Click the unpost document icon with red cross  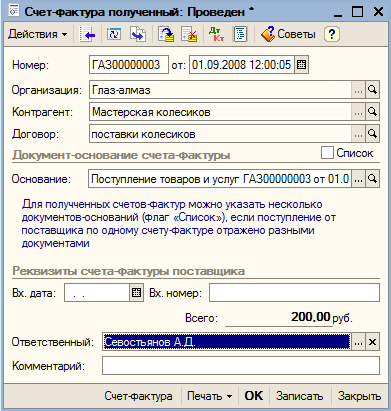189,34
